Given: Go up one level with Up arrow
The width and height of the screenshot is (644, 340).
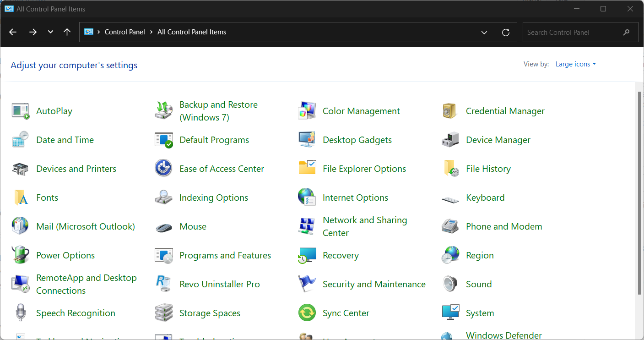Looking at the screenshot, I should (x=67, y=32).
